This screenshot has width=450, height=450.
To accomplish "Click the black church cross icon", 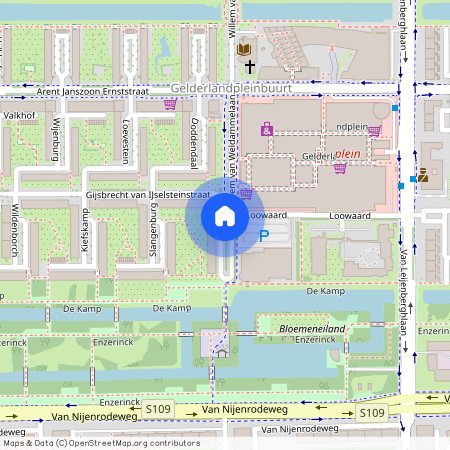I will 250,67.
